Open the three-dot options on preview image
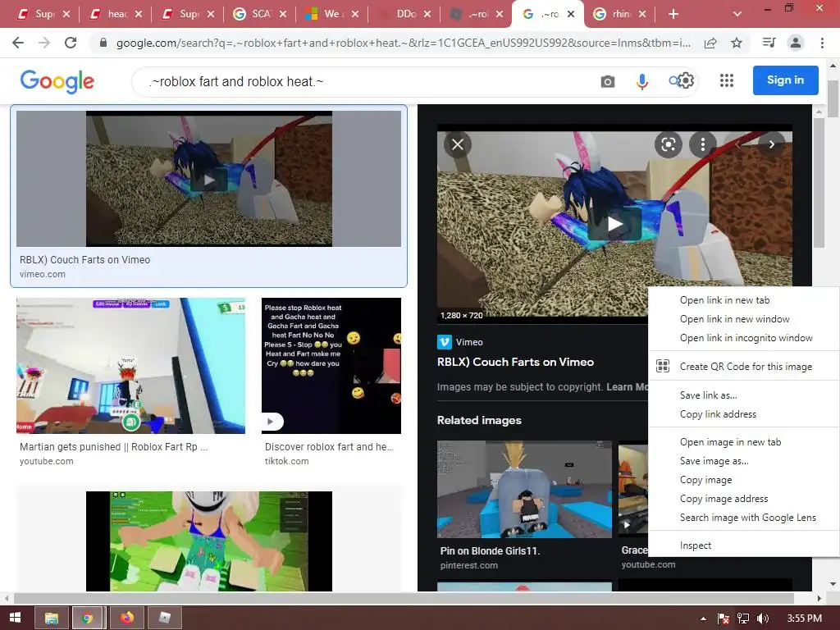 click(x=703, y=144)
